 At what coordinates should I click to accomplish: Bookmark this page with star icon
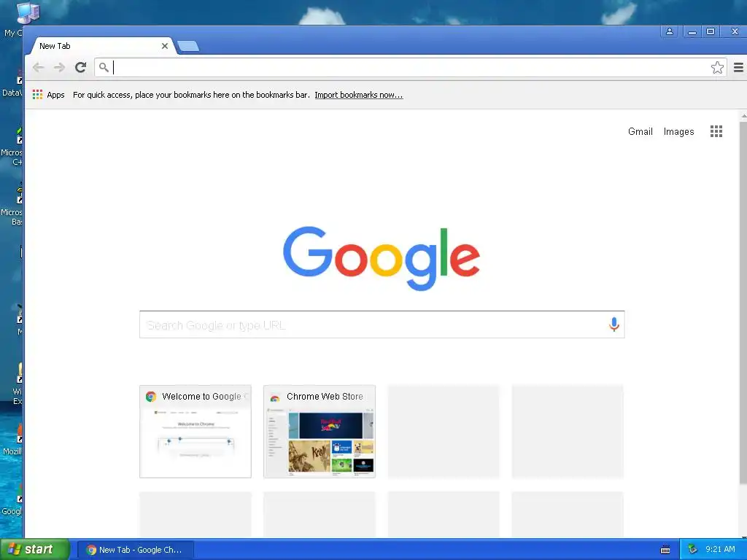coord(717,68)
